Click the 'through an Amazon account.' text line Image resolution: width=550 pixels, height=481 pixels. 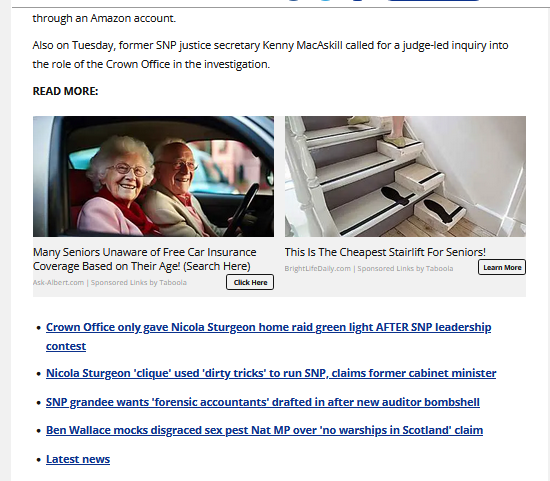click(x=104, y=18)
